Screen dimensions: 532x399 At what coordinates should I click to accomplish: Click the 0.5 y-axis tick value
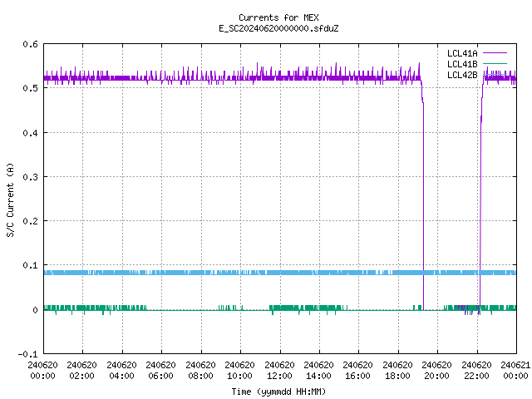click(30, 88)
